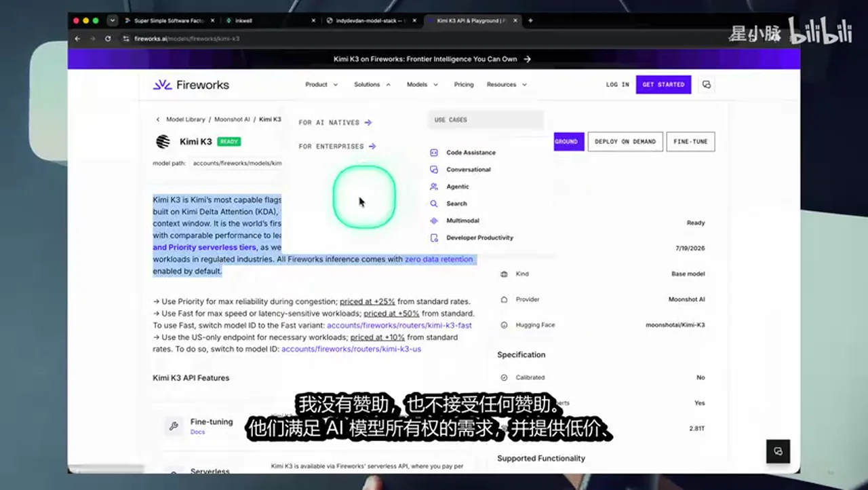This screenshot has height=490, width=868.
Task: Open the kimi-k3-fast router link
Action: pyautogui.click(x=399, y=326)
